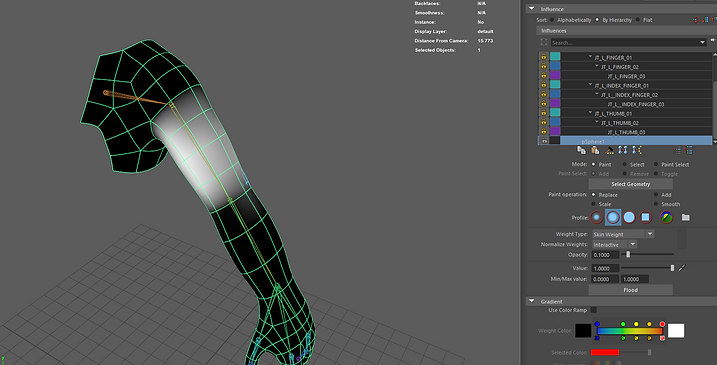Click the paste weights icon below influences list
The width and height of the screenshot is (717, 365).
coord(595,150)
